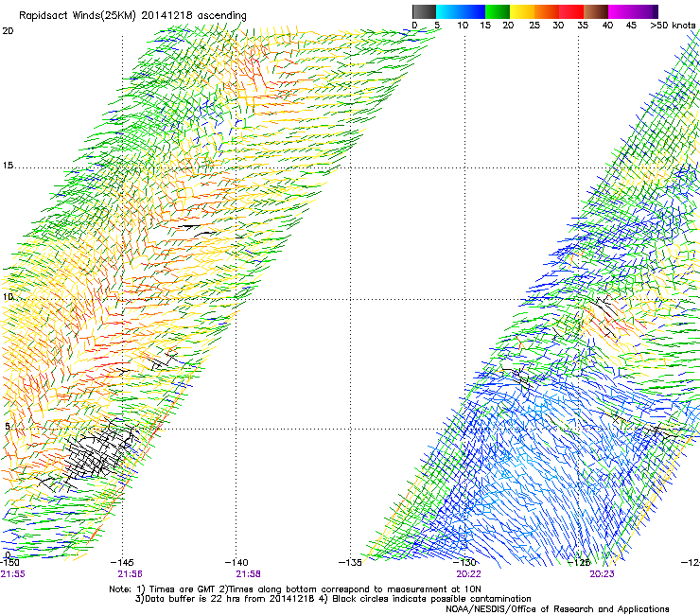Click the '>50 knots' legend label
Image resolution: width=700 pixels, height=615 pixels.
point(673,26)
